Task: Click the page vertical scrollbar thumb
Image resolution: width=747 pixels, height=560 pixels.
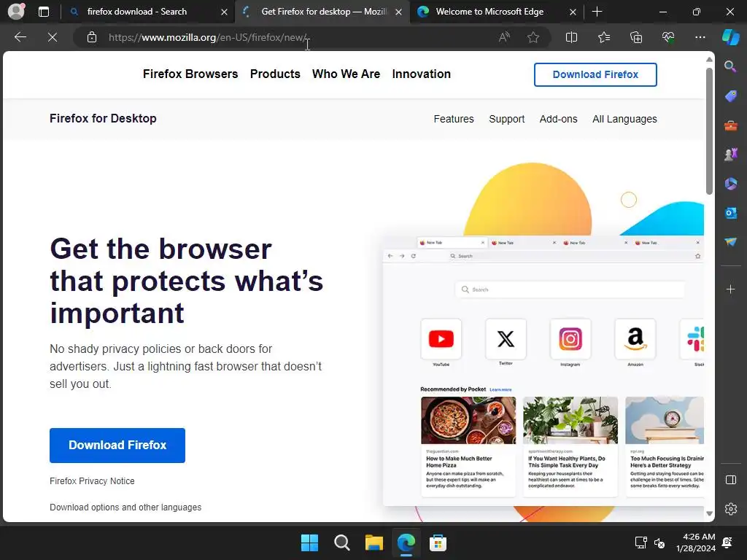Action: pyautogui.click(x=709, y=131)
